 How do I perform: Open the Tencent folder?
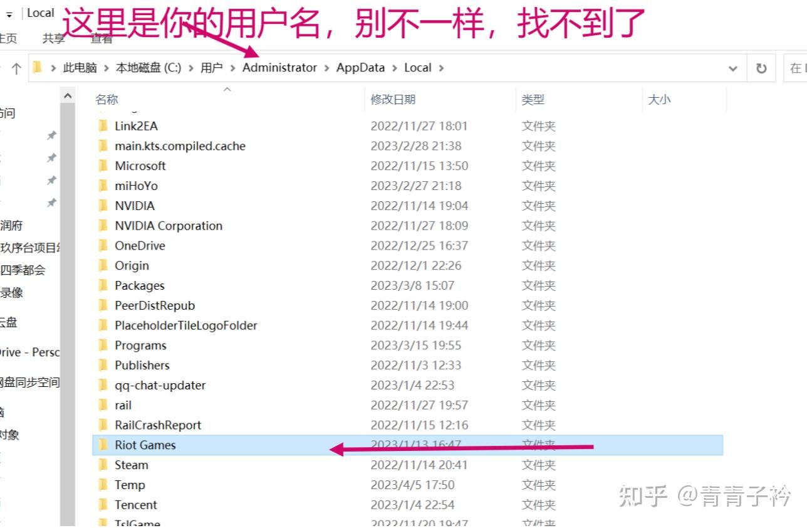click(135, 505)
